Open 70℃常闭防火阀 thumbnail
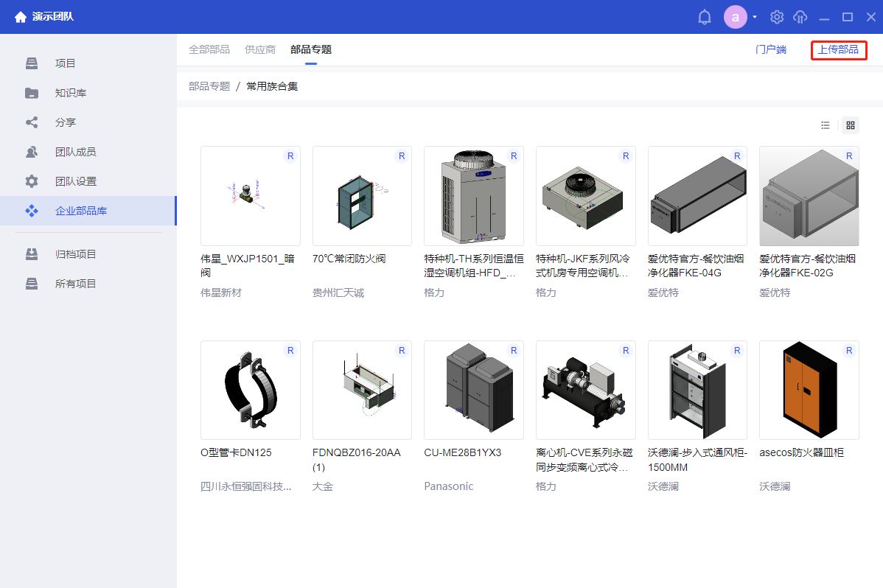Screen dimensions: 883x588 (362, 196)
